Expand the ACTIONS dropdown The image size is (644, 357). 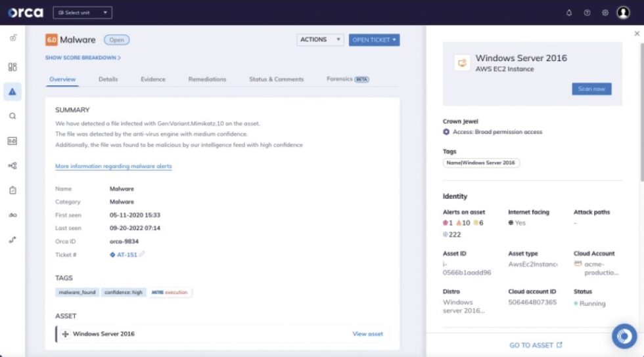pyautogui.click(x=320, y=40)
